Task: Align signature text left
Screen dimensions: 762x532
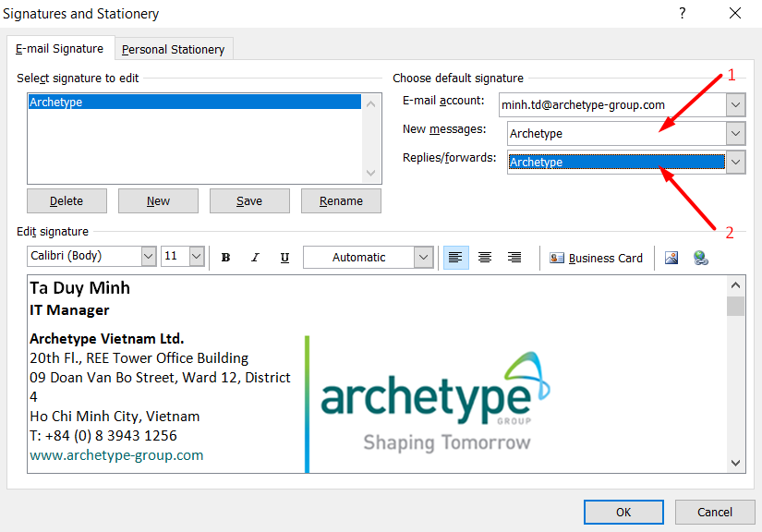Action: (456, 258)
